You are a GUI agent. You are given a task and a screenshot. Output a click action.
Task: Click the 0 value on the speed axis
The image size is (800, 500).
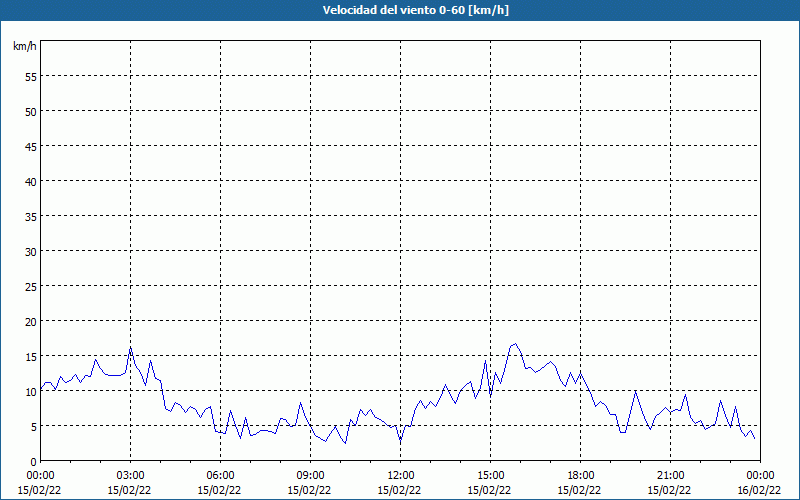[34, 462]
